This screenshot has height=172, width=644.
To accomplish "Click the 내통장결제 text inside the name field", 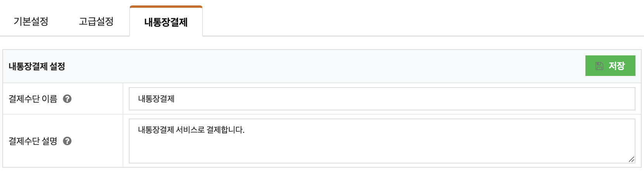I will click(156, 99).
